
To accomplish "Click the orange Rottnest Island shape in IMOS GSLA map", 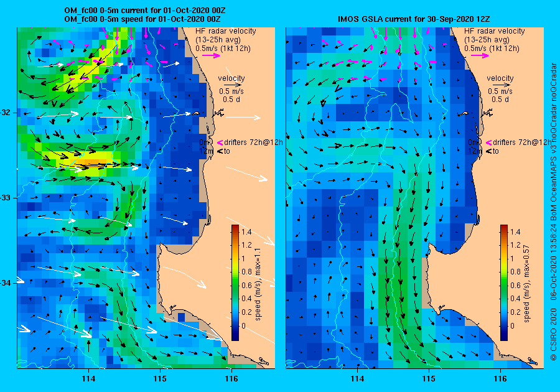I will coord(464,113).
